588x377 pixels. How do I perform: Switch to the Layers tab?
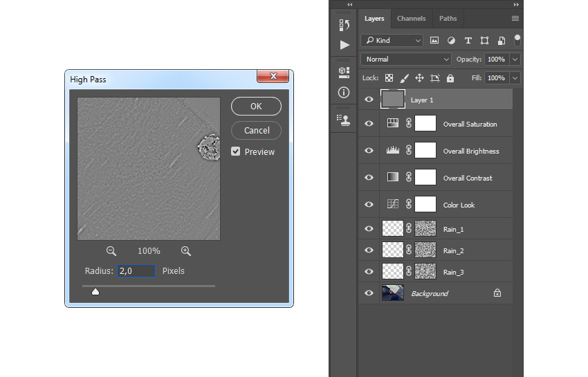pos(374,19)
